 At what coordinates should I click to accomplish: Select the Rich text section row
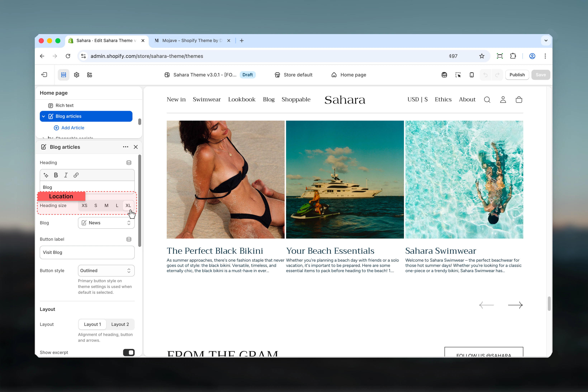[x=86, y=105]
